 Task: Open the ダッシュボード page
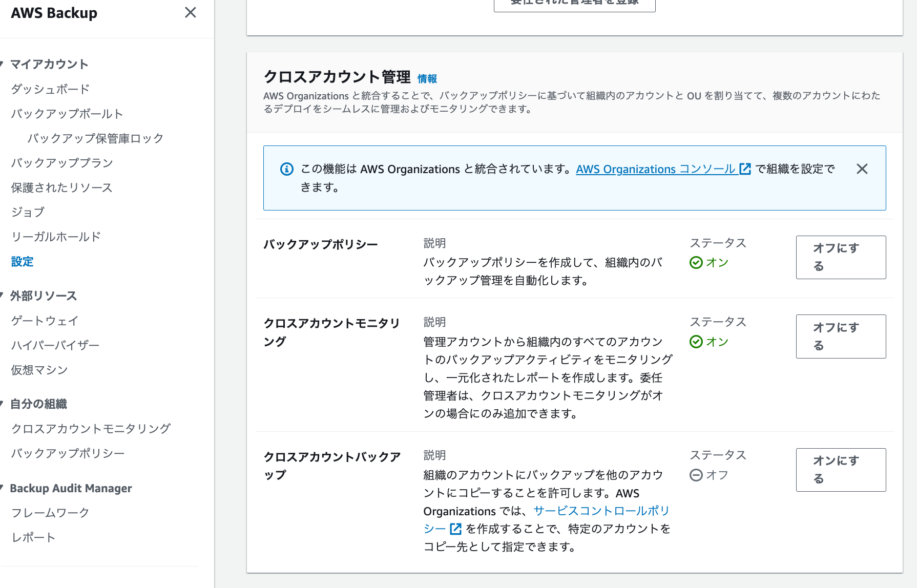[x=49, y=89]
